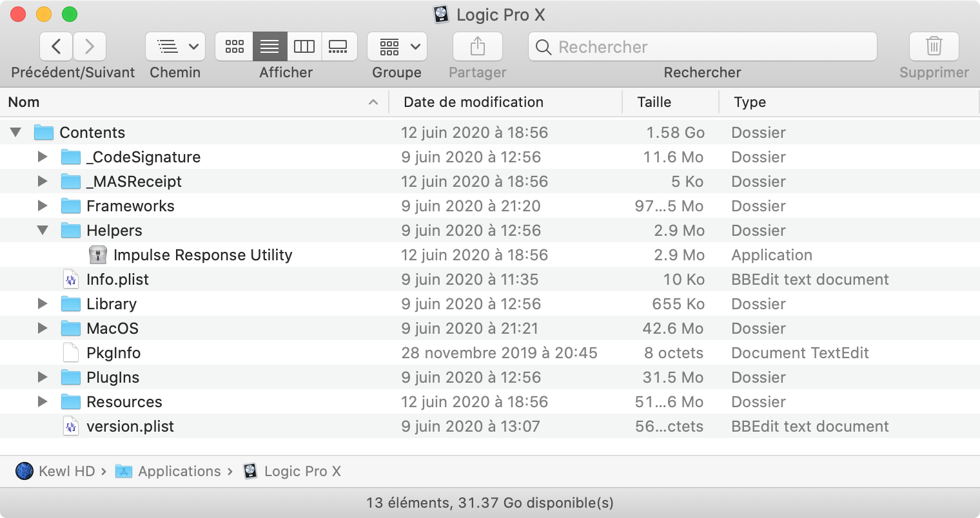
Task: Go to Applications in the path bar
Action: (x=179, y=472)
